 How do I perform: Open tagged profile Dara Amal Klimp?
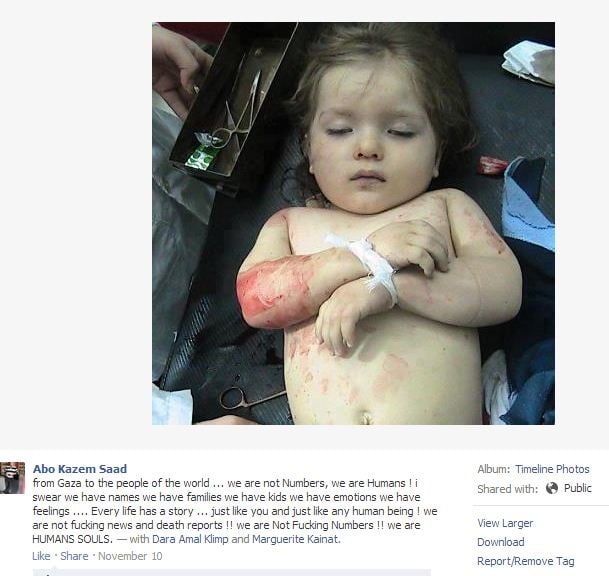click(190, 539)
